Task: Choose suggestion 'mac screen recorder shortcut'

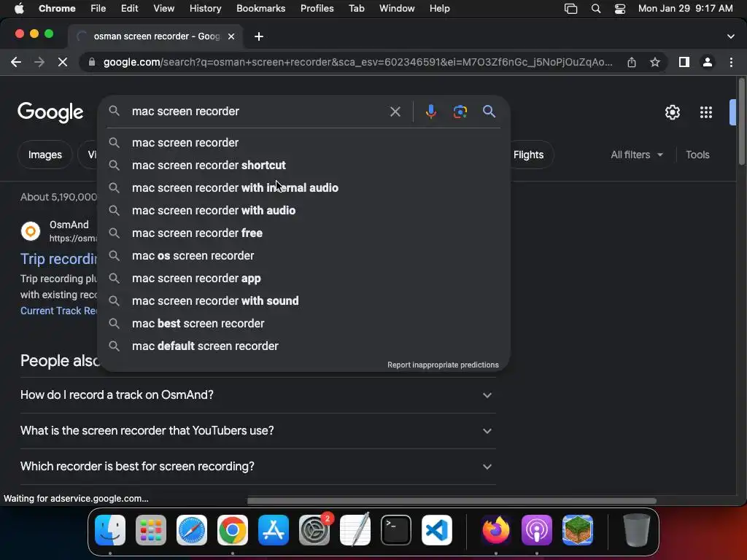Action: click(x=304, y=166)
